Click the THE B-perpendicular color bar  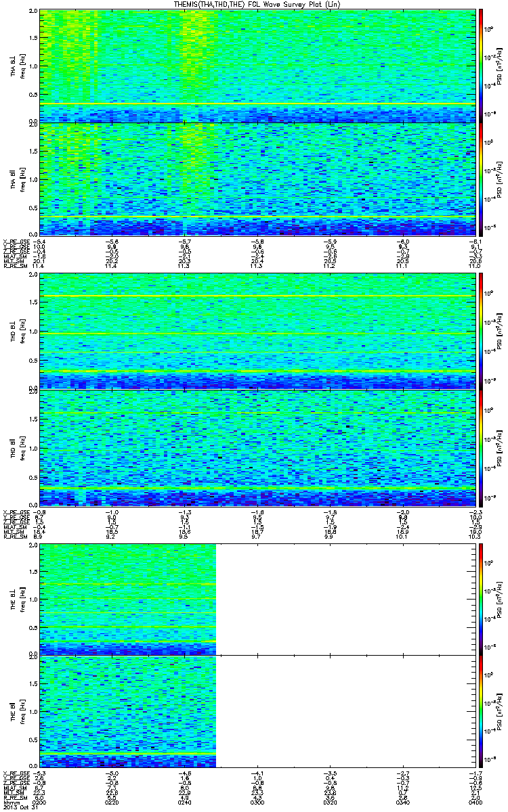click(481, 599)
